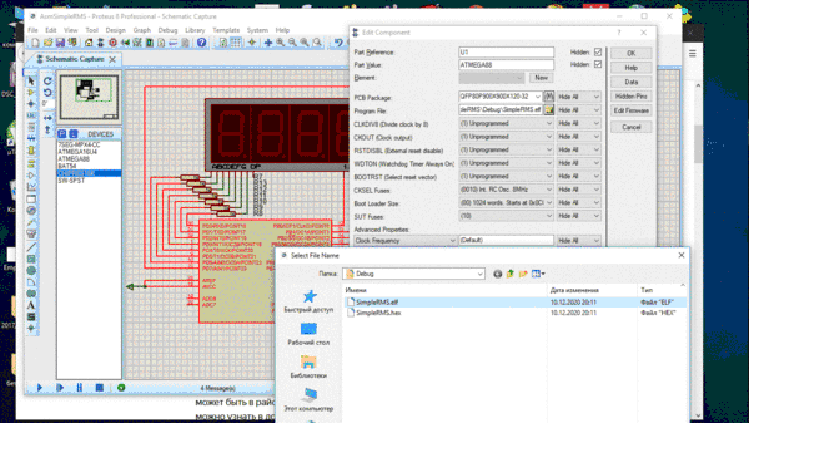Viewport: 819px width, 460px height.
Task: Select the Junction Dot Mode tool
Action: tap(31, 104)
